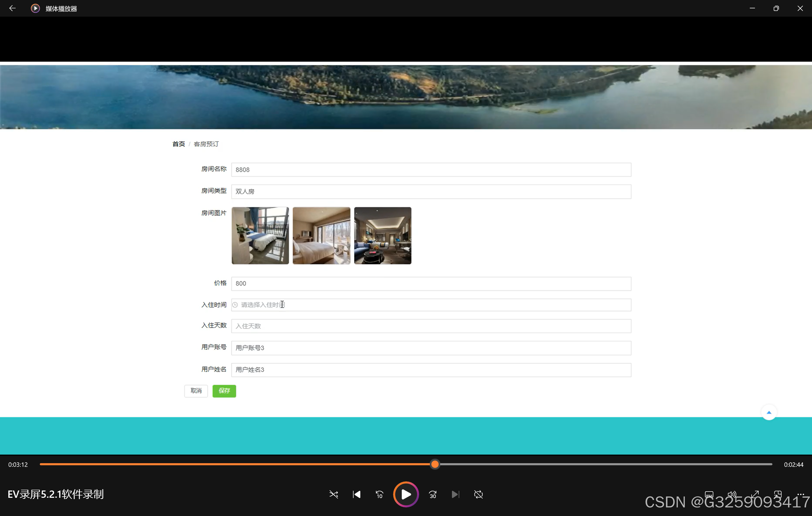Toggle shuffle mode

tap(333, 494)
